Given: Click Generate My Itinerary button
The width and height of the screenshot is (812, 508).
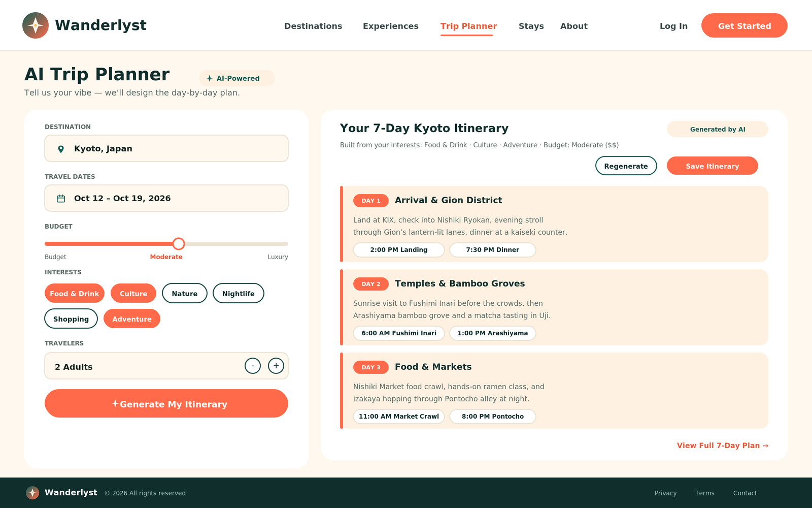Looking at the screenshot, I should [166, 403].
